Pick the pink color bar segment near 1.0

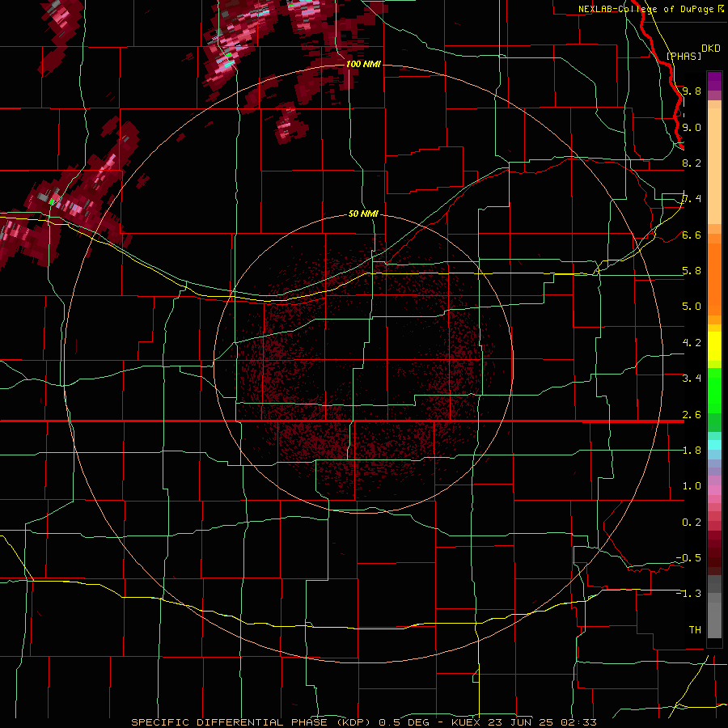pyautogui.click(x=714, y=490)
